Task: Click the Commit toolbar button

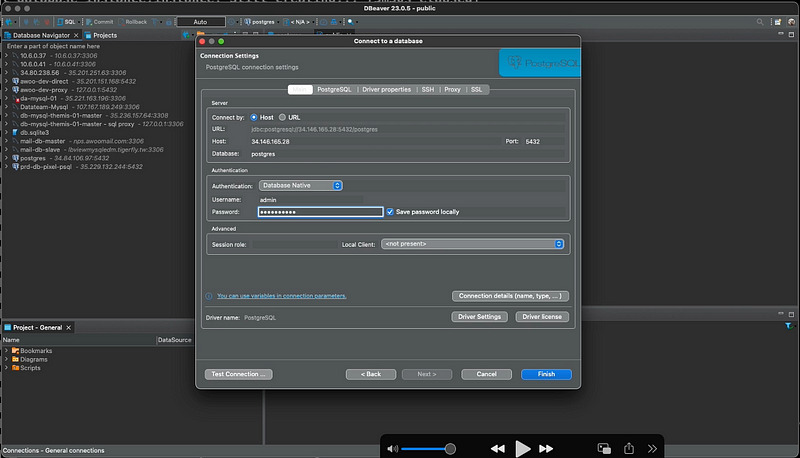Action: 99,22
